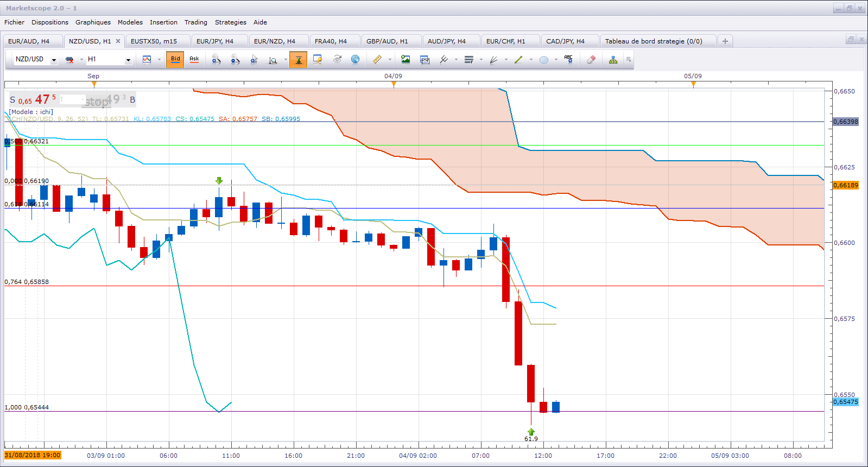Open the Trading menu

(196, 22)
